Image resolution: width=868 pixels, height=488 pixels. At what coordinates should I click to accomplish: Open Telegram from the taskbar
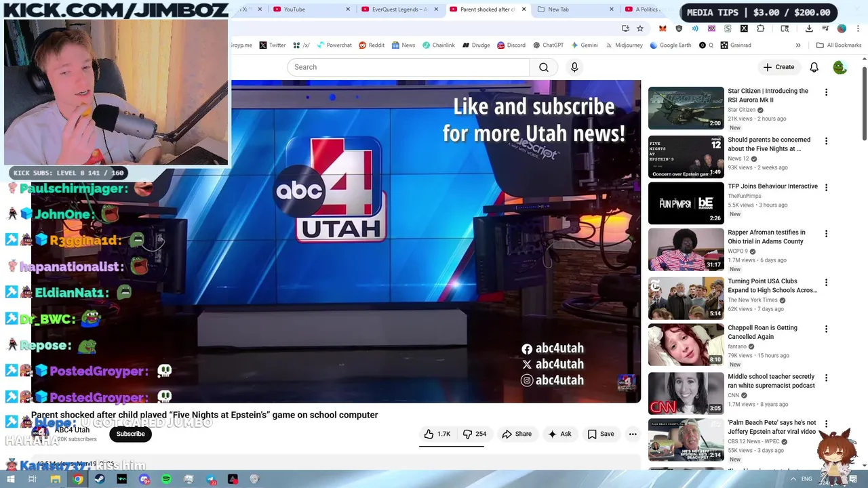click(x=210, y=479)
